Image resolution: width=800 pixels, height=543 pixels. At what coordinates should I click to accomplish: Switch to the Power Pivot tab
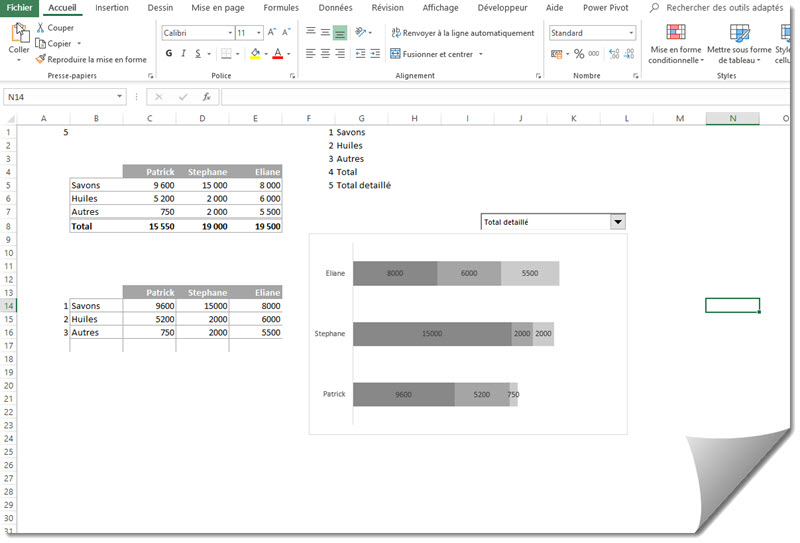pos(606,8)
